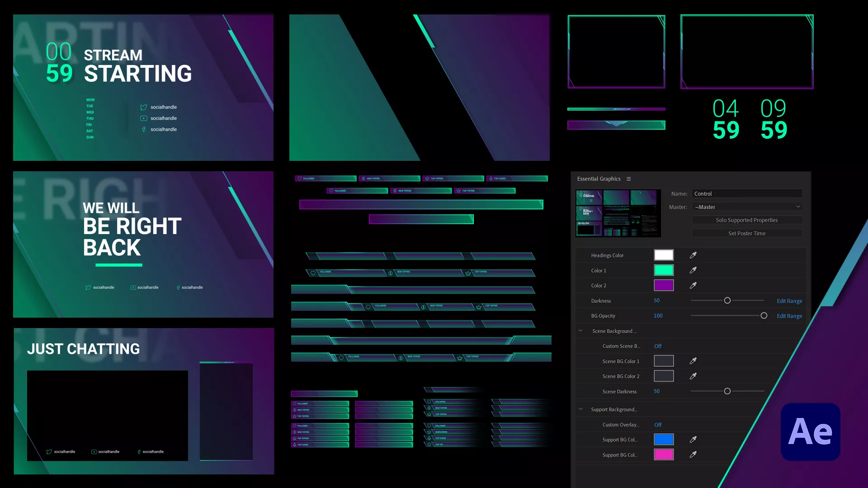The image size is (868, 488).
Task: Click the Solo Supported Properties button
Action: (747, 220)
